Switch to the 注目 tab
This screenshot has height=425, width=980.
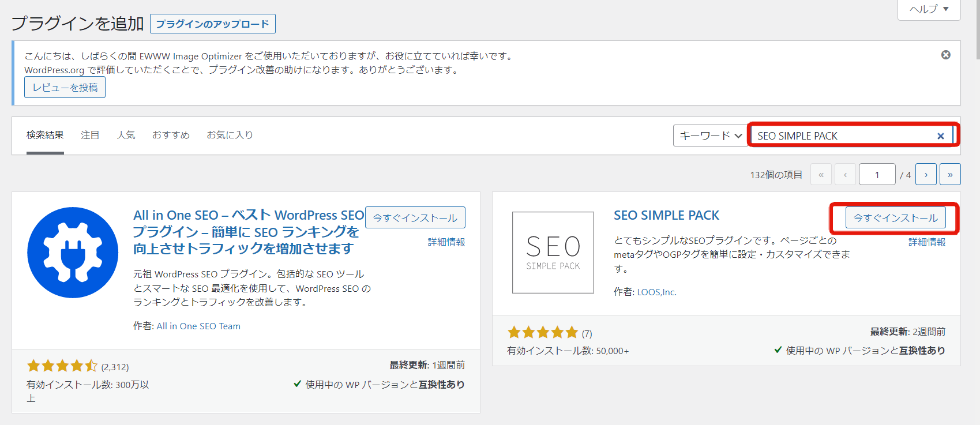[x=90, y=135]
